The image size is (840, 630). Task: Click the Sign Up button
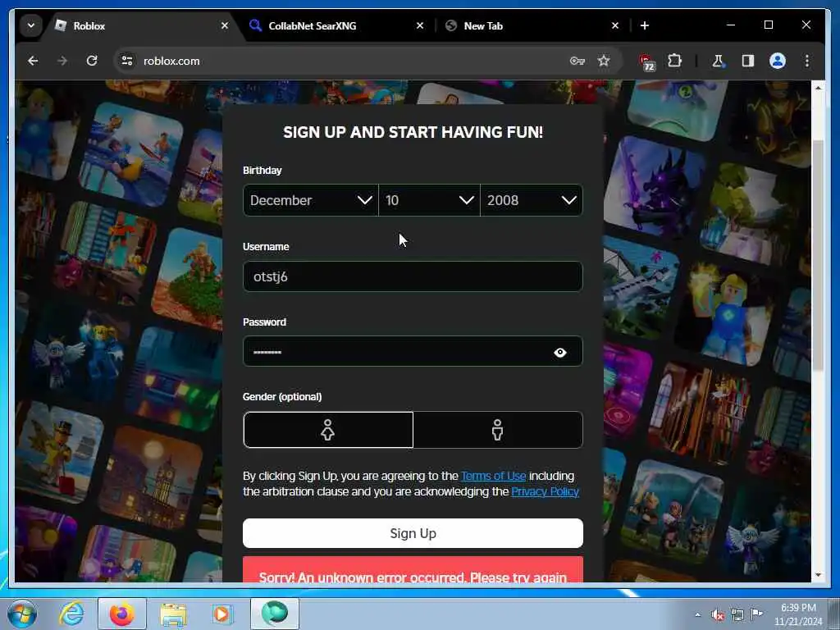(x=413, y=533)
